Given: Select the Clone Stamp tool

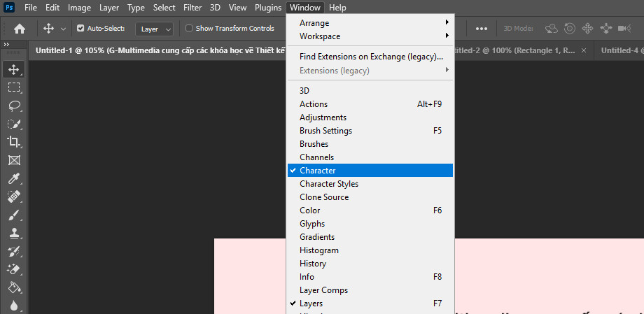Looking at the screenshot, I should click(14, 233).
